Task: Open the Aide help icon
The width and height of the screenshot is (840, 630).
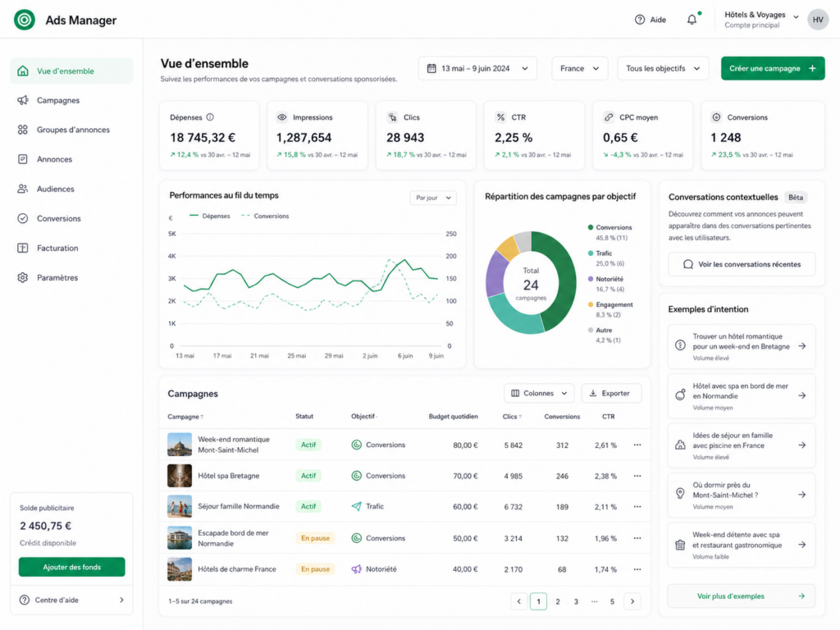Action: pos(640,20)
